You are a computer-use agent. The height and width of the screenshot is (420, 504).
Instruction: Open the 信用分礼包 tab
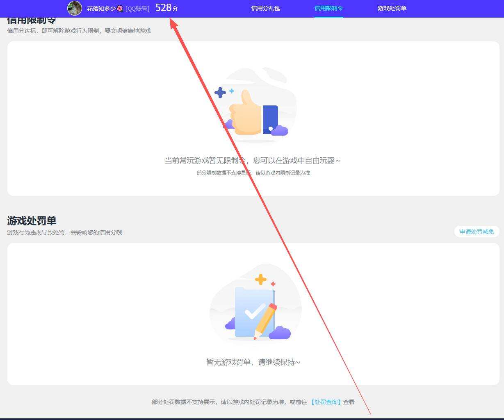(265, 8)
